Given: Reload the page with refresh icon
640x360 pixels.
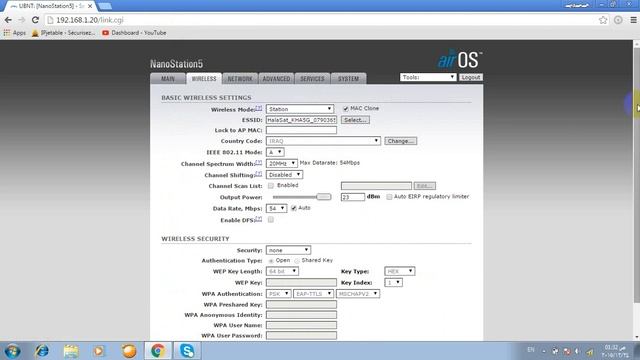Looking at the screenshot, I should click(36, 20).
